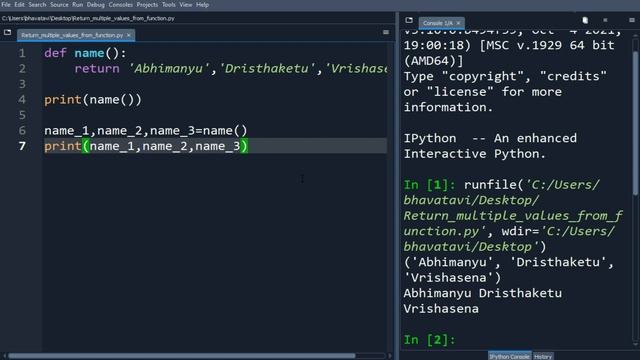Open the File menu

[x=6, y=4]
